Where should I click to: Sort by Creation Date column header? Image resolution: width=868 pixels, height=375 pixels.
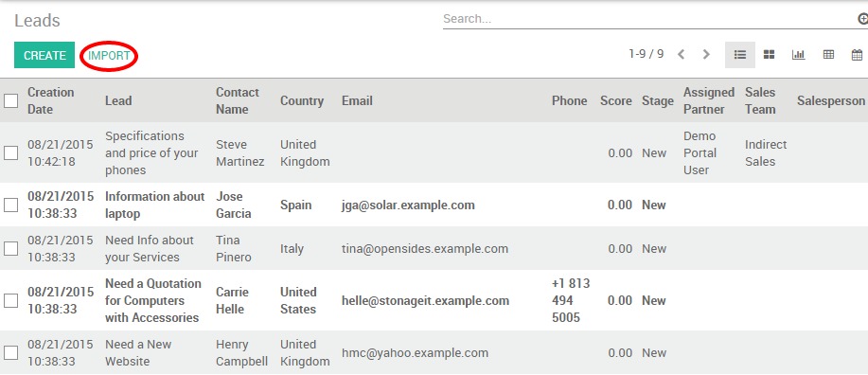point(51,100)
